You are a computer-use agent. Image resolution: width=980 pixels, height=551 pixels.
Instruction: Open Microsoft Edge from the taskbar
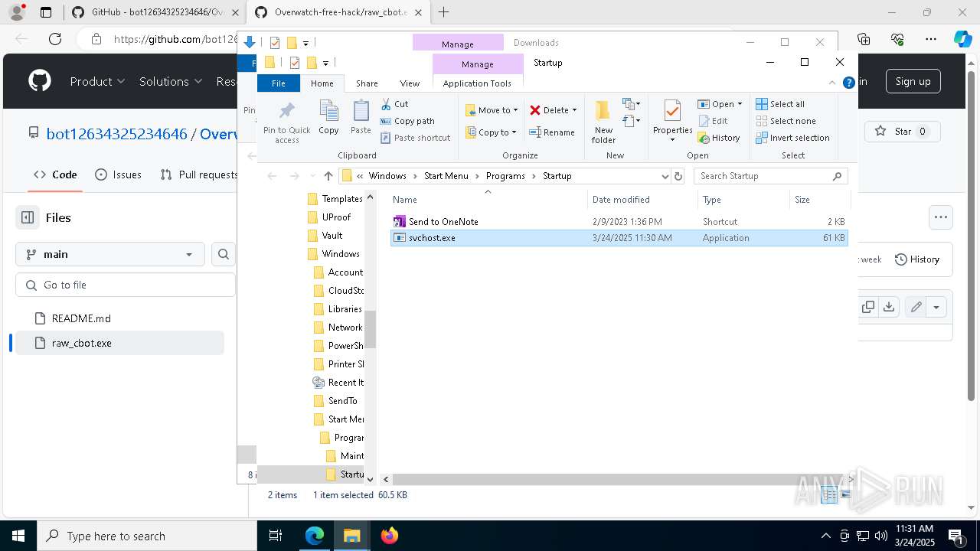pyautogui.click(x=315, y=536)
